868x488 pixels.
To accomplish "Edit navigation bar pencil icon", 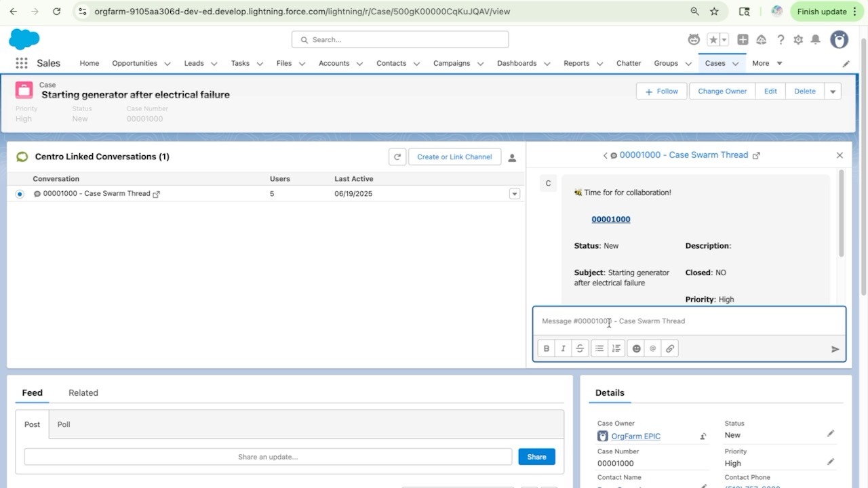I will tap(846, 64).
